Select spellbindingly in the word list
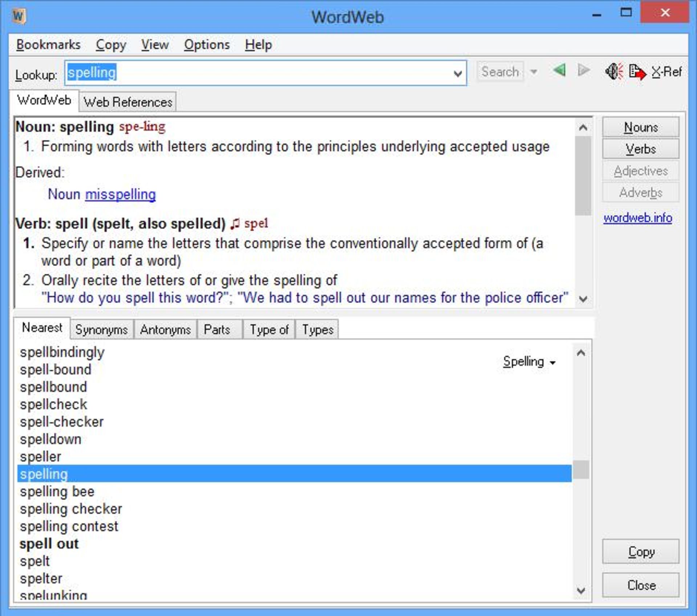Image resolution: width=697 pixels, height=616 pixels. (62, 352)
